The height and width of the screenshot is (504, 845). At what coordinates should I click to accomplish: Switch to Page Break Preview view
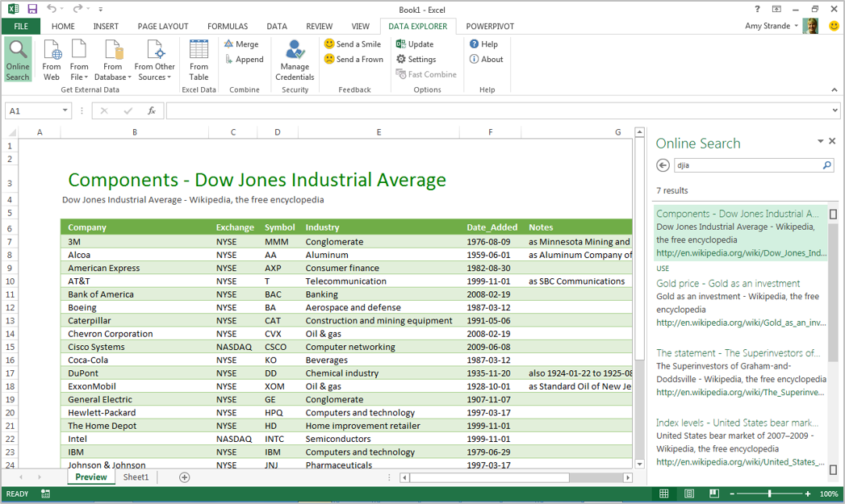pyautogui.click(x=714, y=494)
